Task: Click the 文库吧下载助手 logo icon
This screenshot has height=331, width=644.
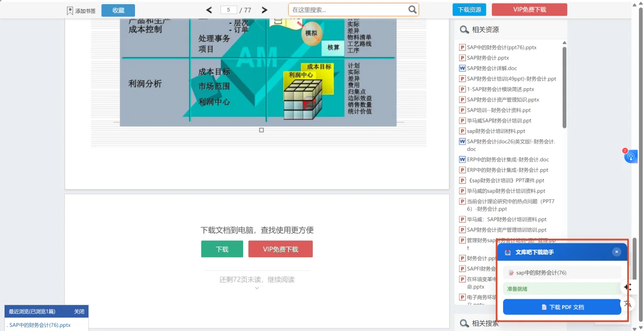Action: point(508,252)
